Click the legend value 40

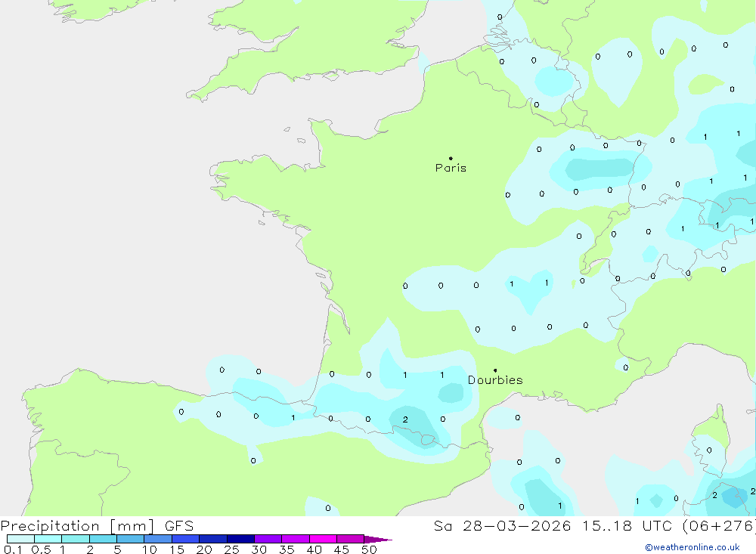click(x=314, y=549)
